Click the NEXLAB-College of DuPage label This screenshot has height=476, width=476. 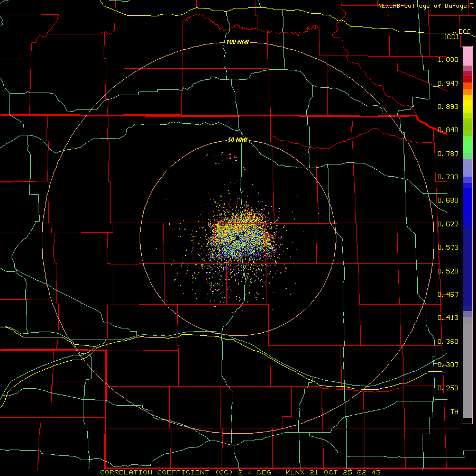(x=422, y=6)
